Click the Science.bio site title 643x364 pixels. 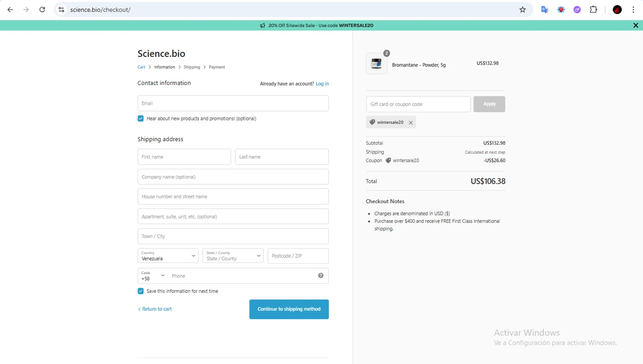coord(161,54)
